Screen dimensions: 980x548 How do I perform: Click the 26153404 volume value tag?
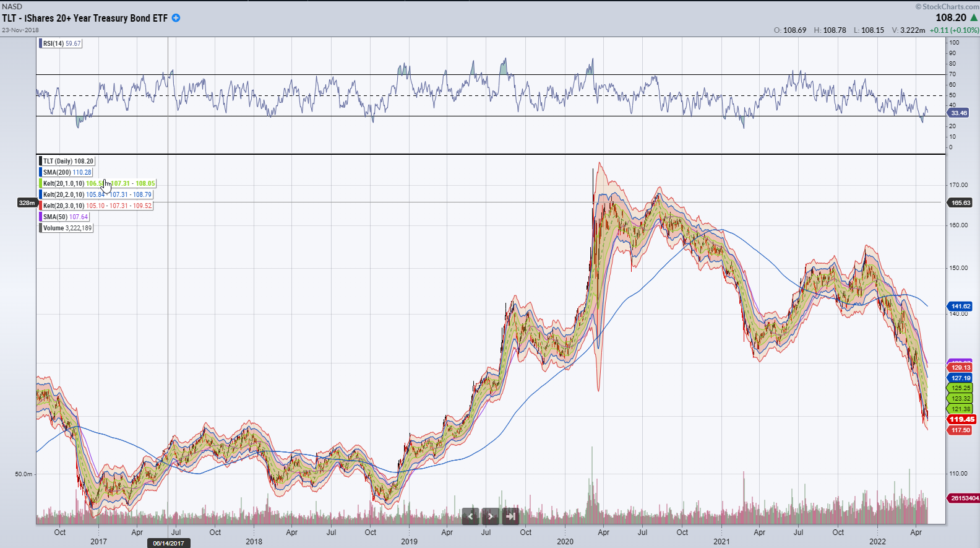tap(964, 498)
